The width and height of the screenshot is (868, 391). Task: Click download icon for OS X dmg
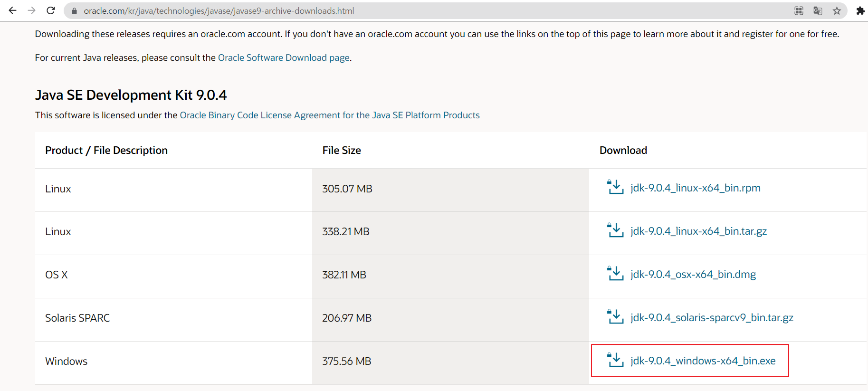pos(615,274)
